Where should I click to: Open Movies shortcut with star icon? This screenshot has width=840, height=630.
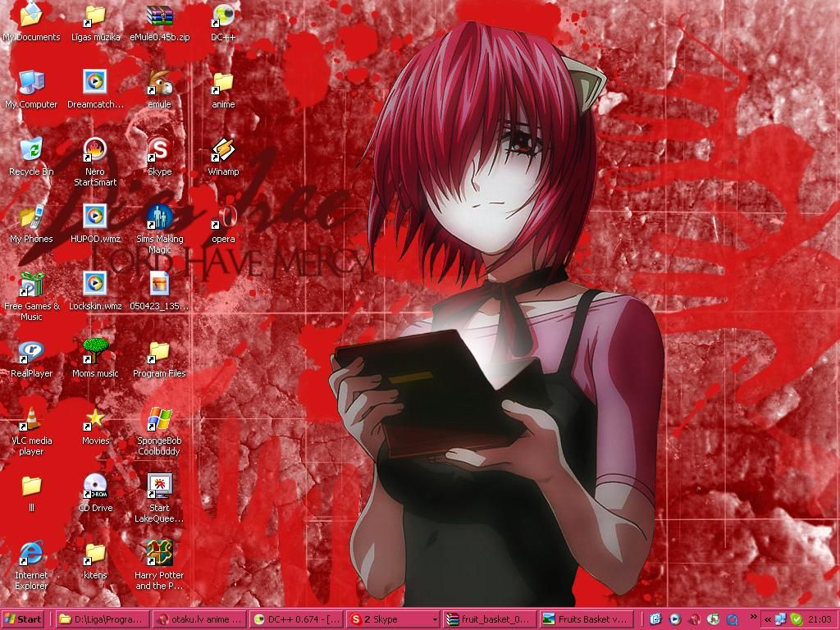95,426
